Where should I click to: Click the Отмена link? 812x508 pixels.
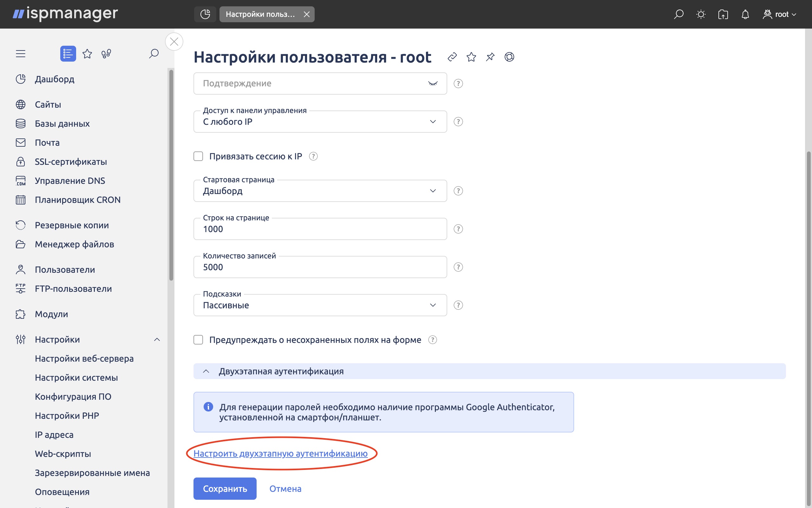click(285, 489)
